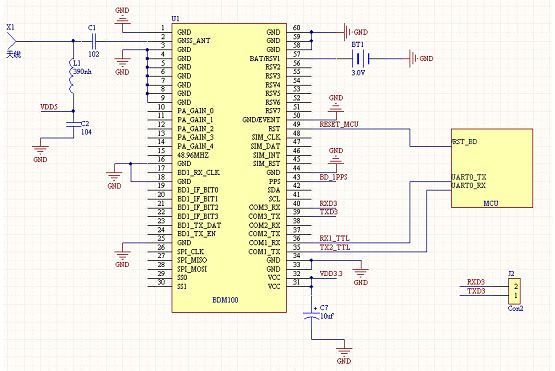The height and width of the screenshot is (371, 555).
Task: Select the GNSS_ANT pin name
Action: tap(194, 41)
